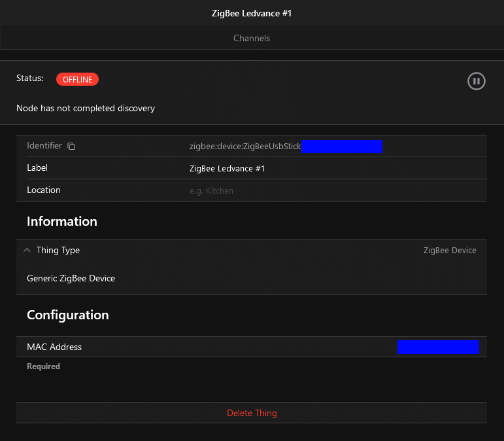Select the MAC Address value field
This screenshot has height=441, width=504.
[x=437, y=347]
